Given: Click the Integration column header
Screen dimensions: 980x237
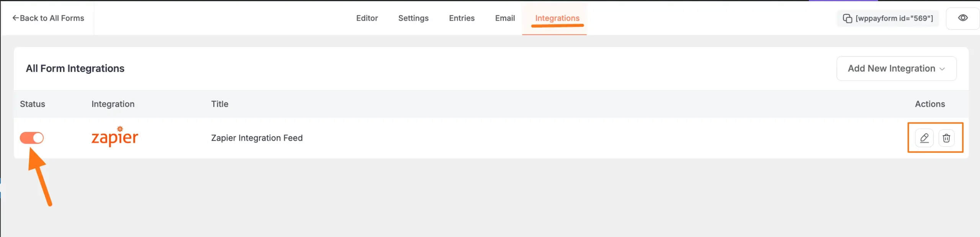Looking at the screenshot, I should click(x=113, y=104).
